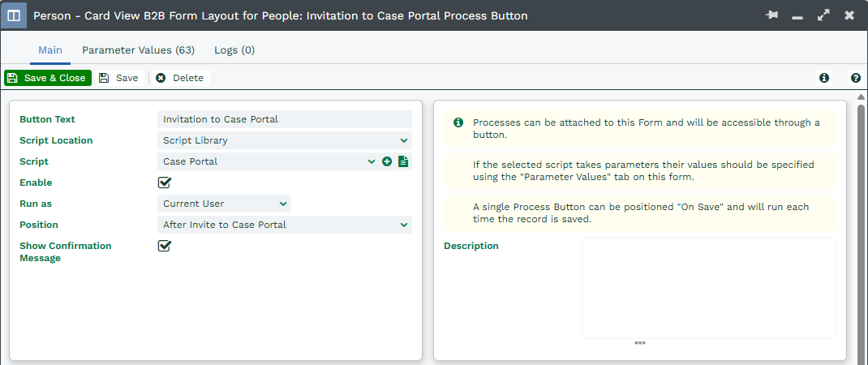Open the Logs (0) tab

click(234, 50)
